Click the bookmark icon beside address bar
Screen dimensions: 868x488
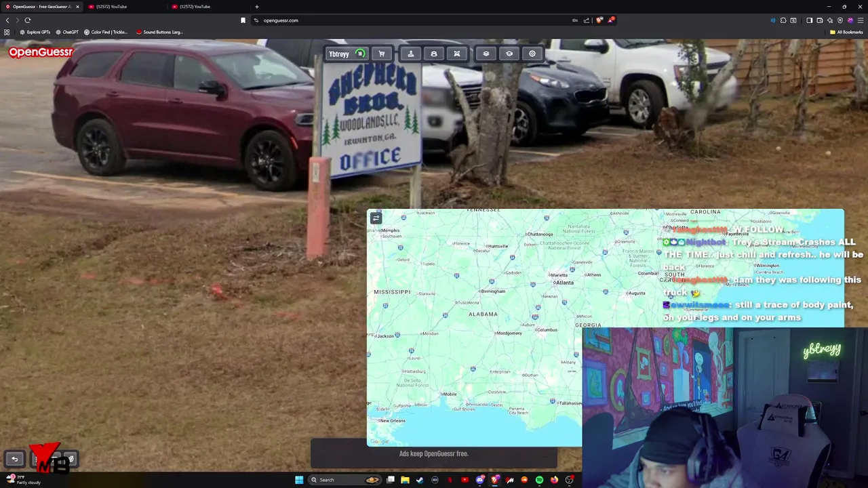click(243, 20)
